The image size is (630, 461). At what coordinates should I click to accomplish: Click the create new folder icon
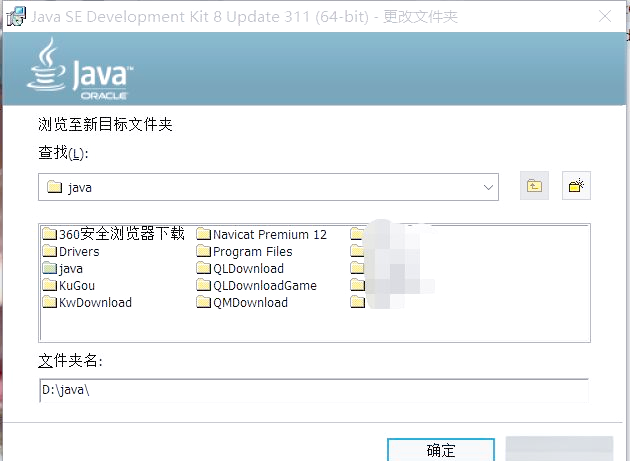[x=576, y=186]
